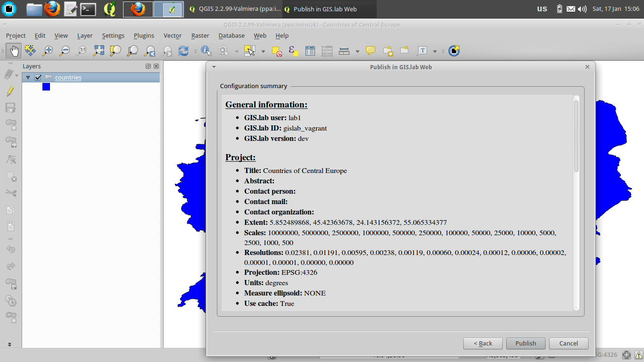This screenshot has width=644, height=362.
Task: Choose the Select Features tool
Action: tap(249, 50)
